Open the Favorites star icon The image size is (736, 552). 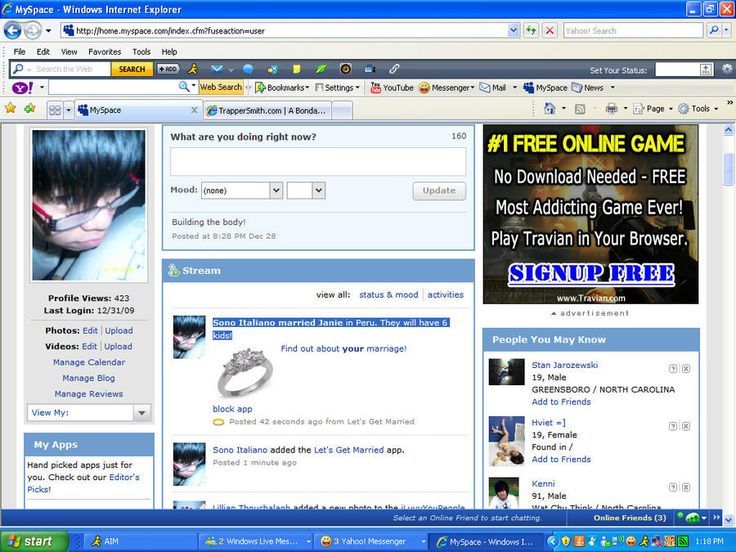[x=10, y=109]
